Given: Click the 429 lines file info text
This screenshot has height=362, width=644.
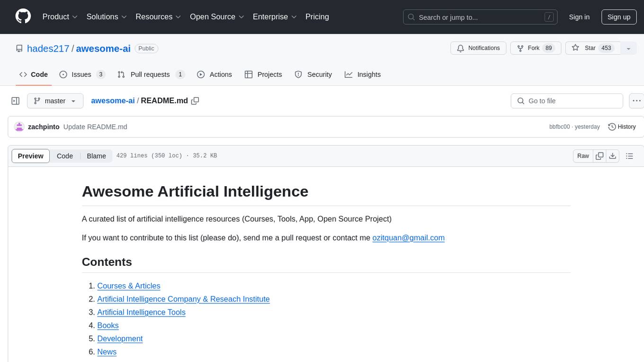Looking at the screenshot, I should coord(167,156).
